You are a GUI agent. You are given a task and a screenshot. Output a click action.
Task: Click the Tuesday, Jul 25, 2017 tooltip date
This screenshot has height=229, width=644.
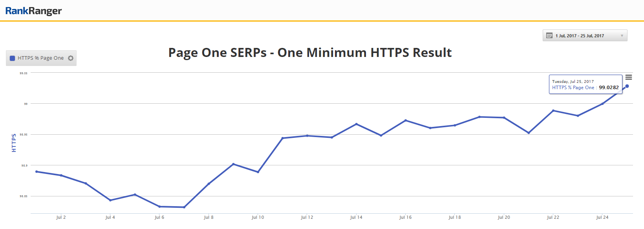[x=573, y=82]
